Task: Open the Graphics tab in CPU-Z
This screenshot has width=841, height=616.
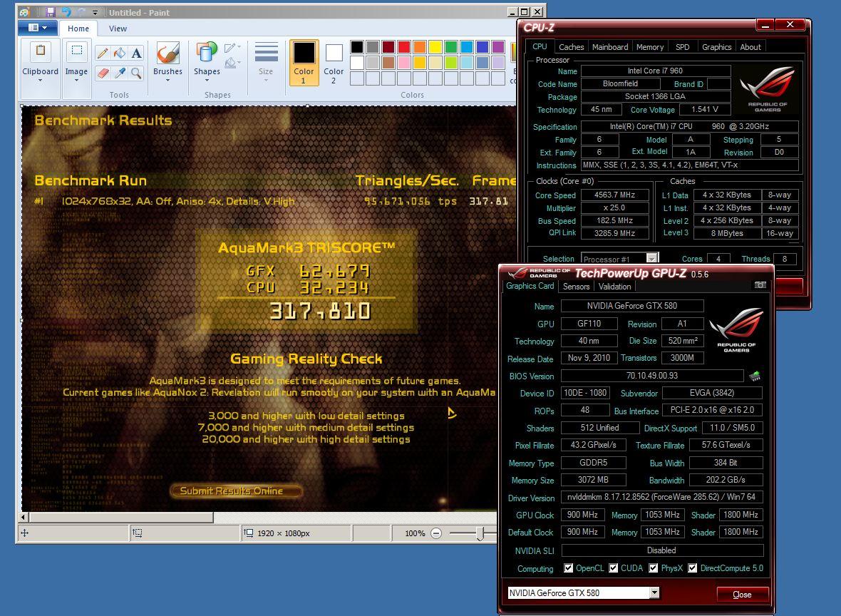Action: click(x=716, y=46)
